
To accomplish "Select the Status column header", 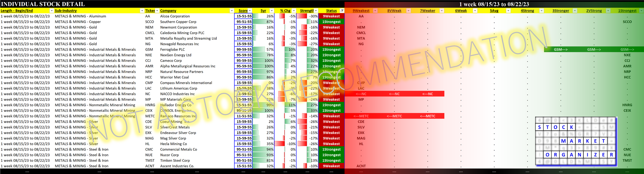I will 331,11.
